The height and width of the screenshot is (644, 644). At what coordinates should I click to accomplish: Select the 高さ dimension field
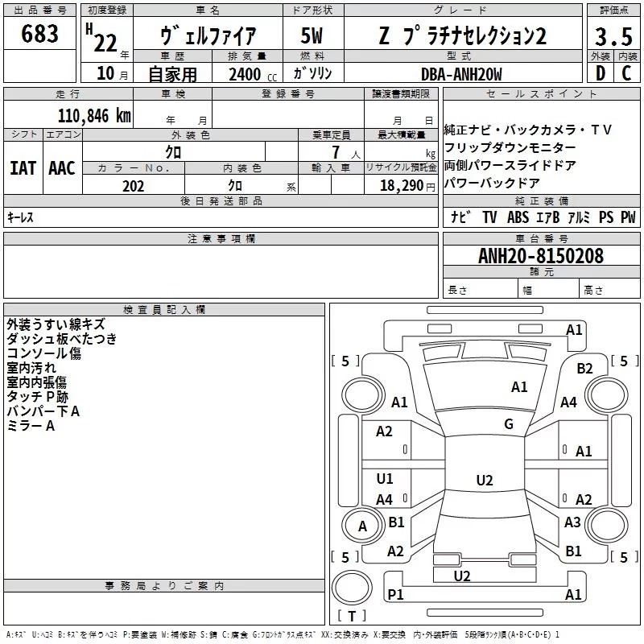tap(610, 290)
